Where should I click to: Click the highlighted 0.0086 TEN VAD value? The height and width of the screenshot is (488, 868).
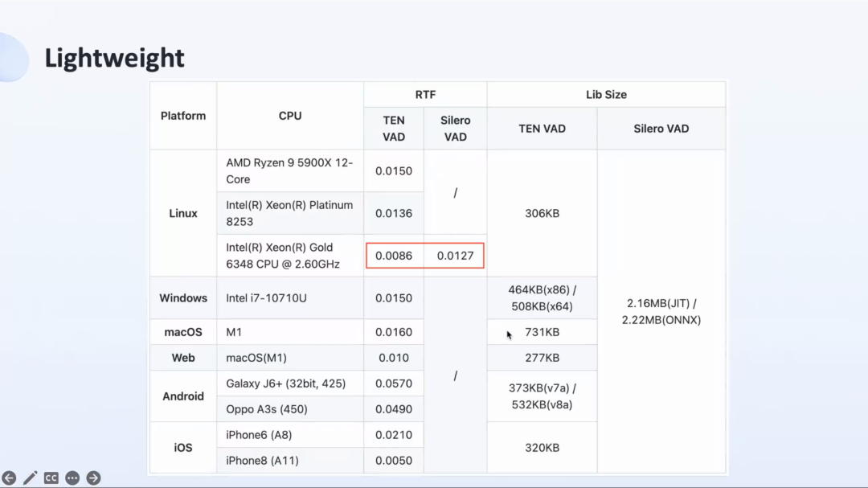point(394,256)
